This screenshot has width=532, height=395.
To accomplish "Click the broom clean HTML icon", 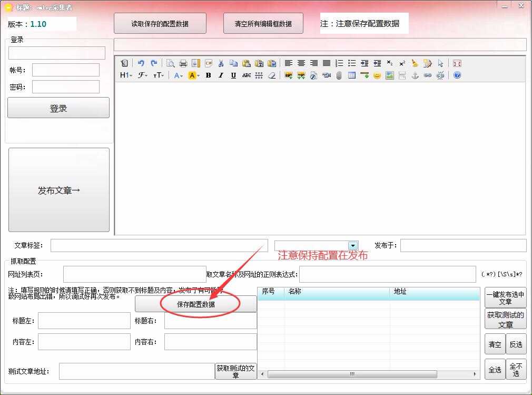I will click(x=415, y=63).
